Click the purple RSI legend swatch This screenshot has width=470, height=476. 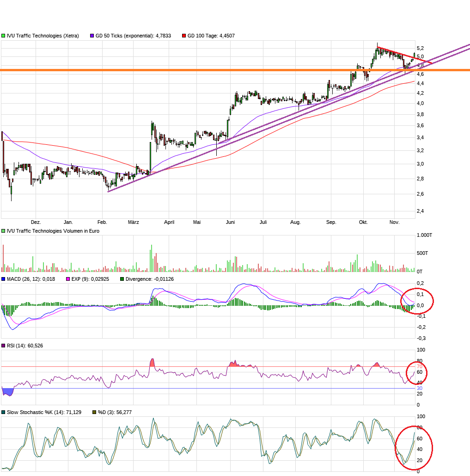click(3, 346)
